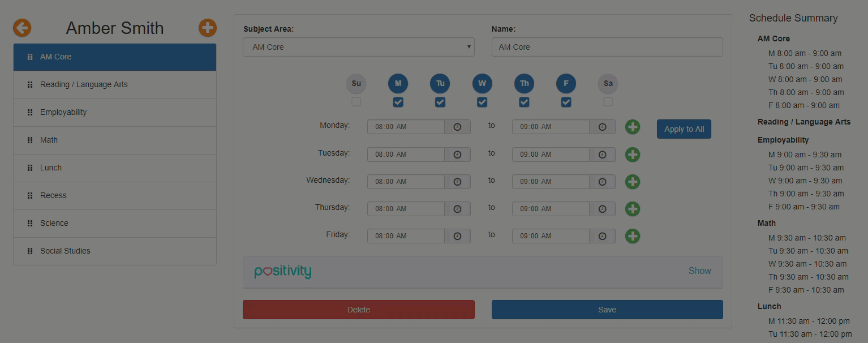Uncheck the Tuesday checkbox
The height and width of the screenshot is (343, 868).
pyautogui.click(x=440, y=102)
